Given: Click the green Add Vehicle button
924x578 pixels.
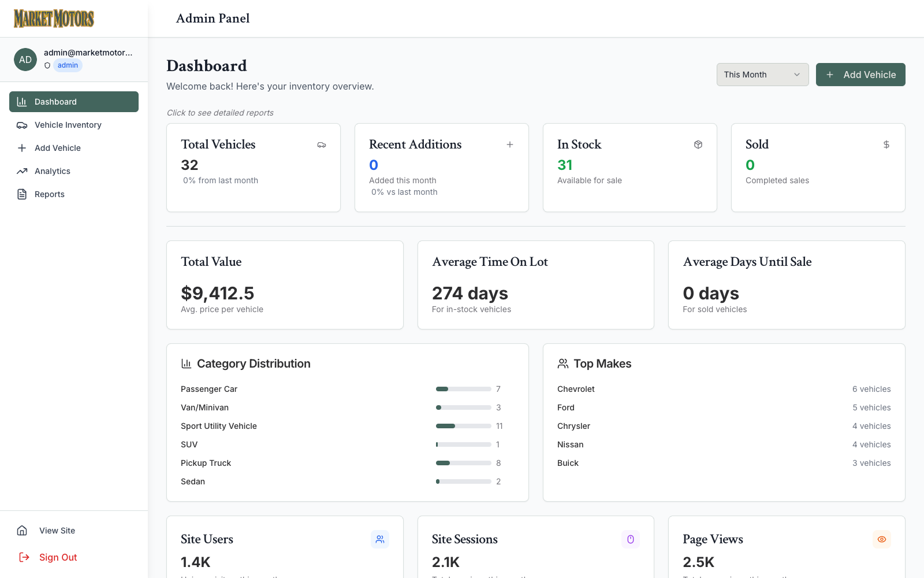Looking at the screenshot, I should point(860,75).
